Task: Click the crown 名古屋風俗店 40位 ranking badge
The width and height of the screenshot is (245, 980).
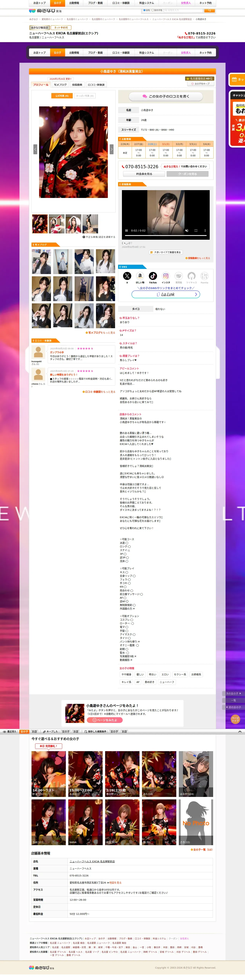Action: tap(199, 78)
